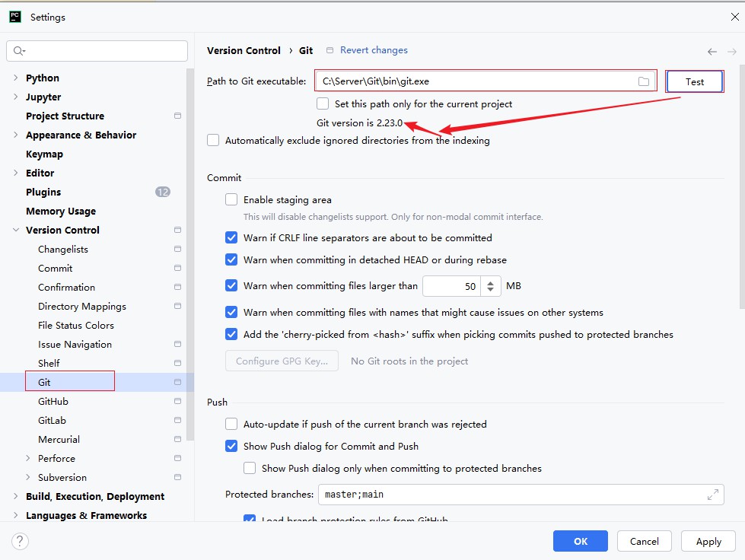Expand the Python settings group

16,78
